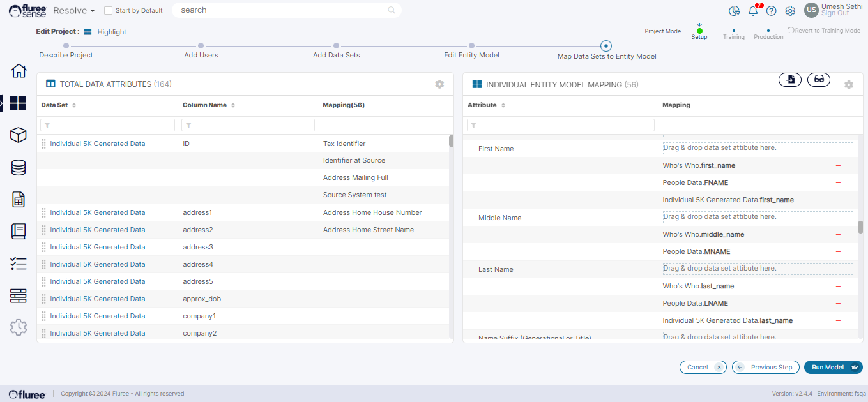Click the Run Model button
868x402 pixels.
pyautogui.click(x=833, y=368)
